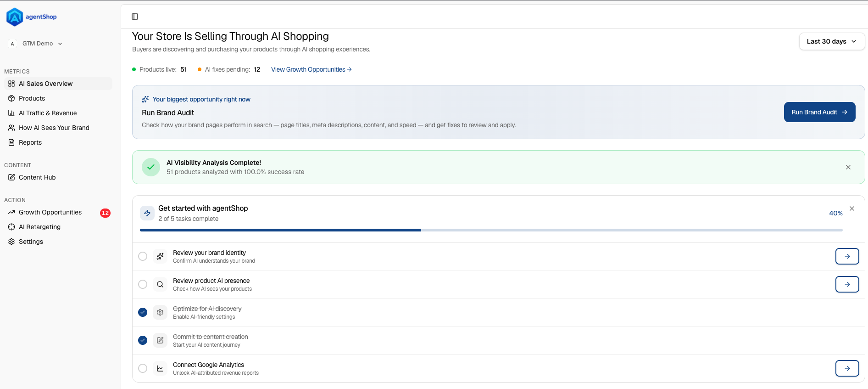Open AI Retargeting from the sidebar
868x389 pixels.
click(58, 227)
